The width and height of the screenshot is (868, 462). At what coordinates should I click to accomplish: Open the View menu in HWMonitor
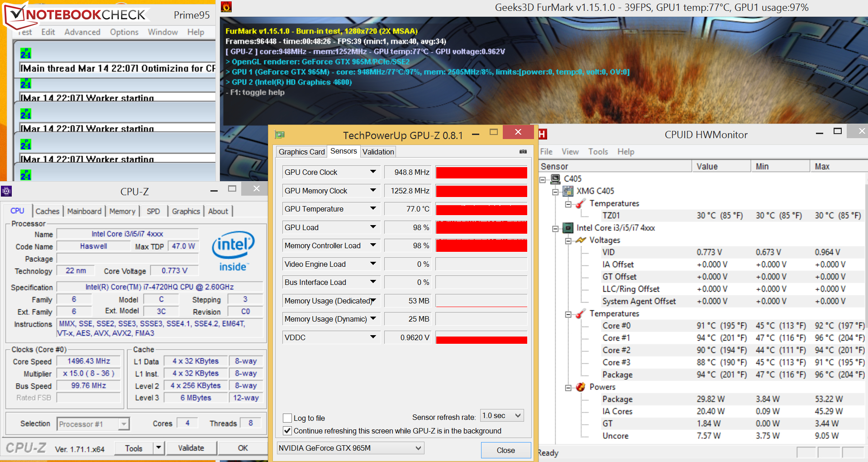[570, 152]
